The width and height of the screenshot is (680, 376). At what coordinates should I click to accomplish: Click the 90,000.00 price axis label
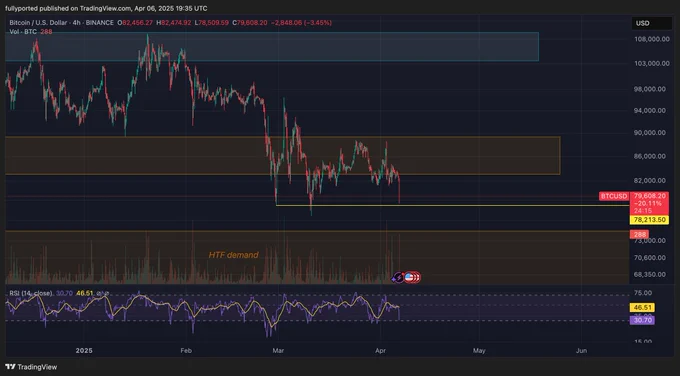[650, 133]
